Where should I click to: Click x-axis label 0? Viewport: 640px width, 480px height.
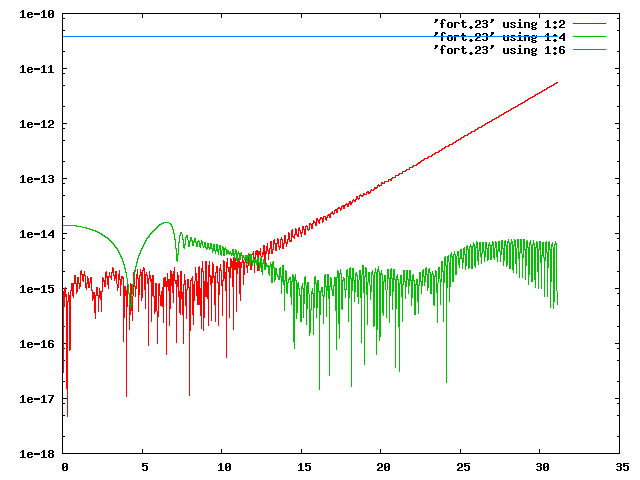pyautogui.click(x=65, y=467)
